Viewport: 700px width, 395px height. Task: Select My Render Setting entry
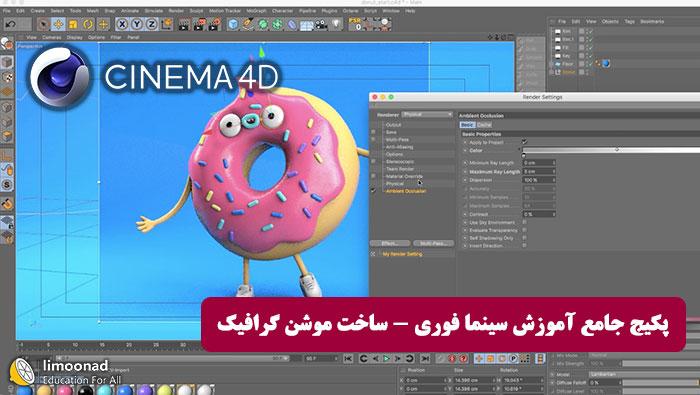[402, 254]
